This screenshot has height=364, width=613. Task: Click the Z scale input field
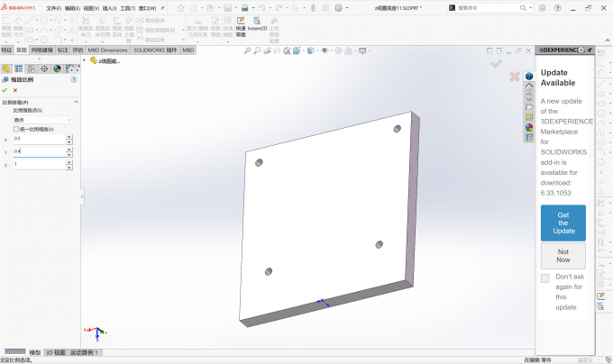pos(39,164)
